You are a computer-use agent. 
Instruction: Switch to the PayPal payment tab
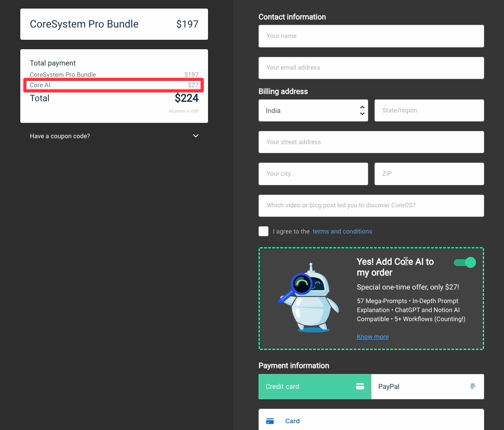(427, 386)
